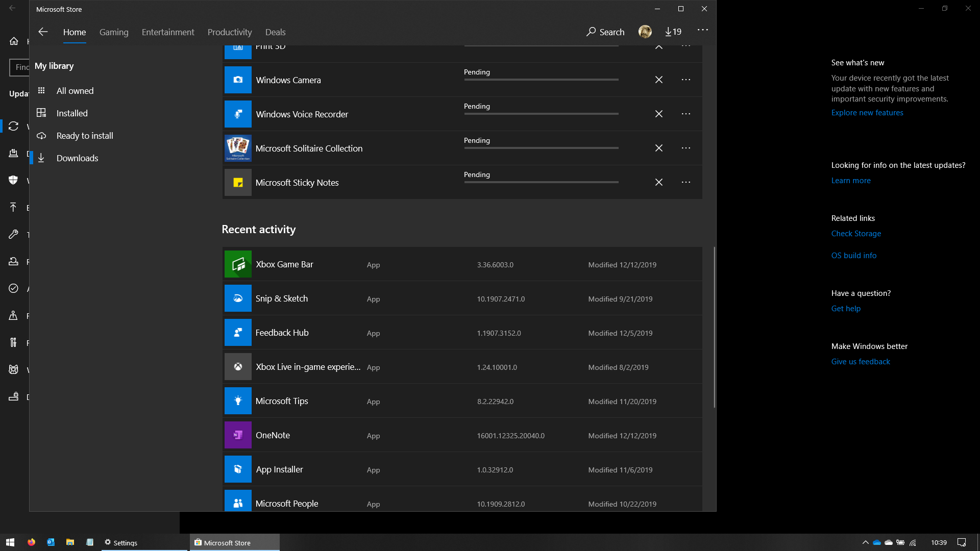
Task: Open the Search in Microsoft Store
Action: pos(605,32)
